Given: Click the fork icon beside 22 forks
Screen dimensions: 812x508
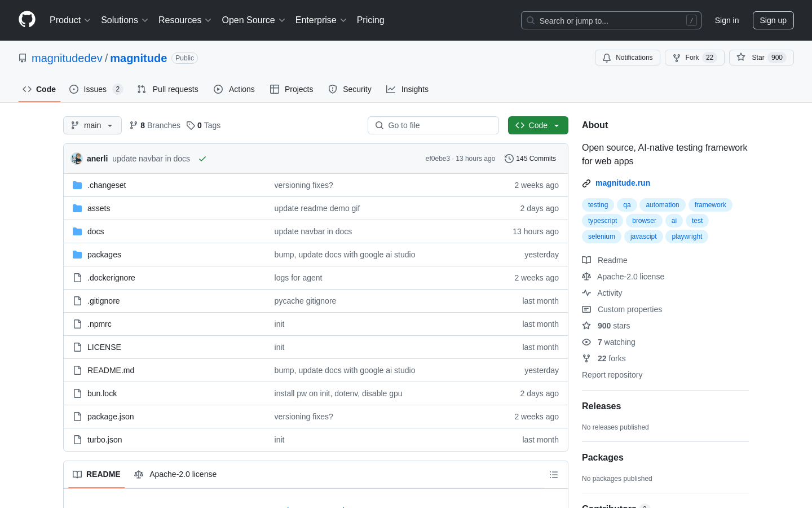Looking at the screenshot, I should (586, 358).
